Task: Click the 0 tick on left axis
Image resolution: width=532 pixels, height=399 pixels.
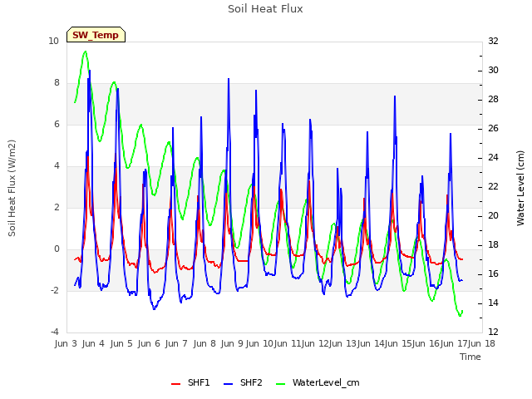Action: click(x=57, y=249)
